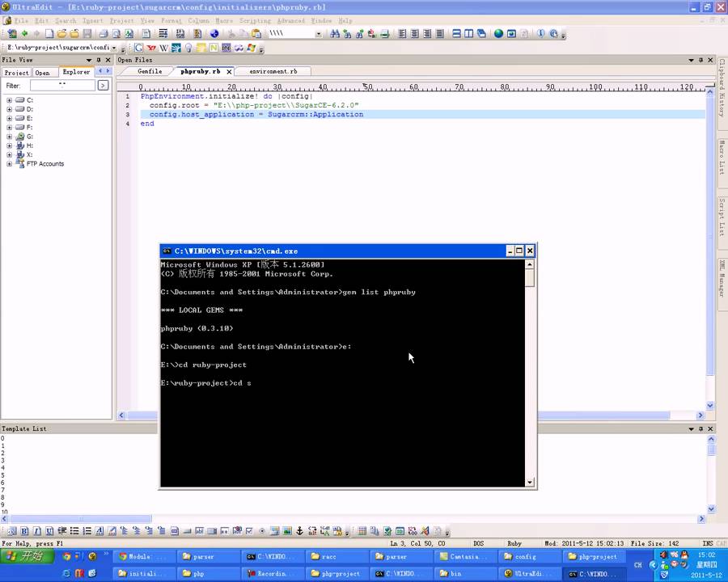Open the Script List side panel
Viewport: 728px width, 582px height.
click(722, 217)
